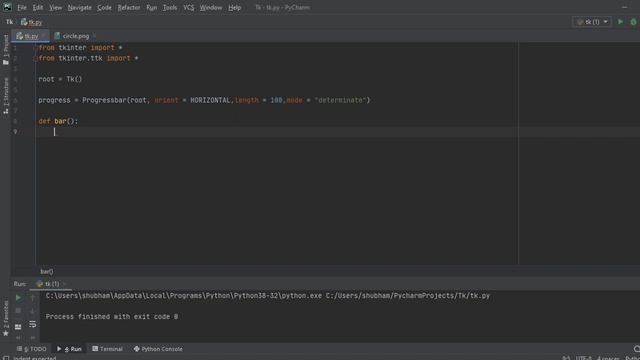The width and height of the screenshot is (640, 360).
Task: Open the View menu
Action: pos(56,7)
